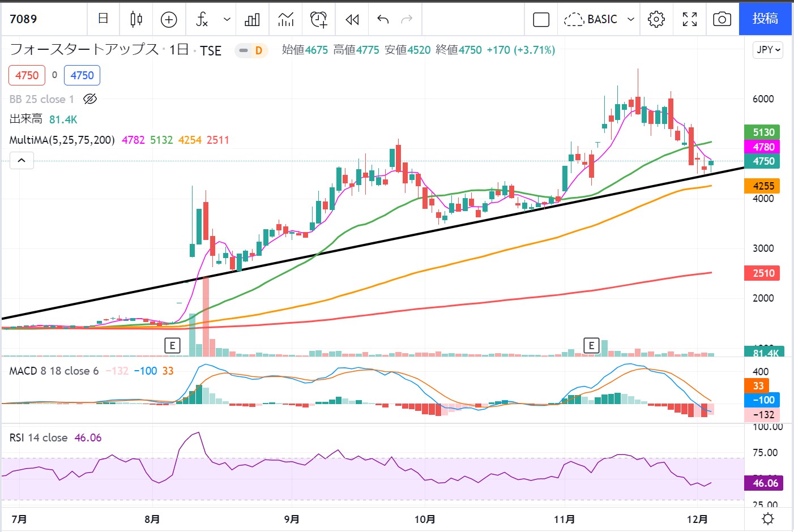Select the 出来高 volume indicator label
Viewport: 794px width, 532px height.
[26, 119]
